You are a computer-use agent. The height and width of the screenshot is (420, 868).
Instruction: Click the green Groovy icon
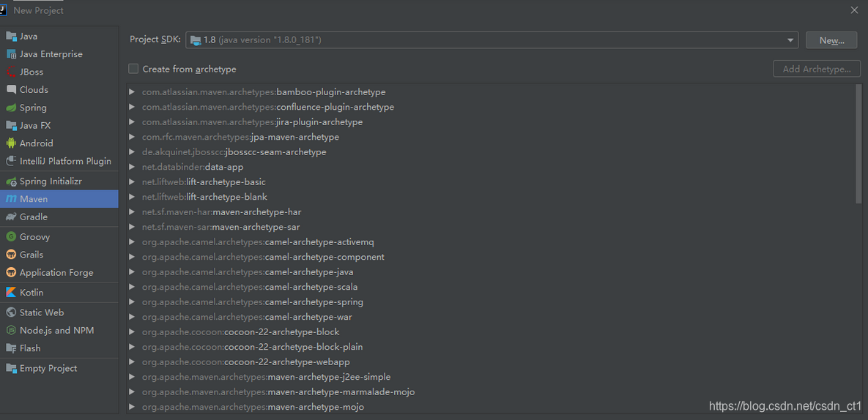pos(11,236)
